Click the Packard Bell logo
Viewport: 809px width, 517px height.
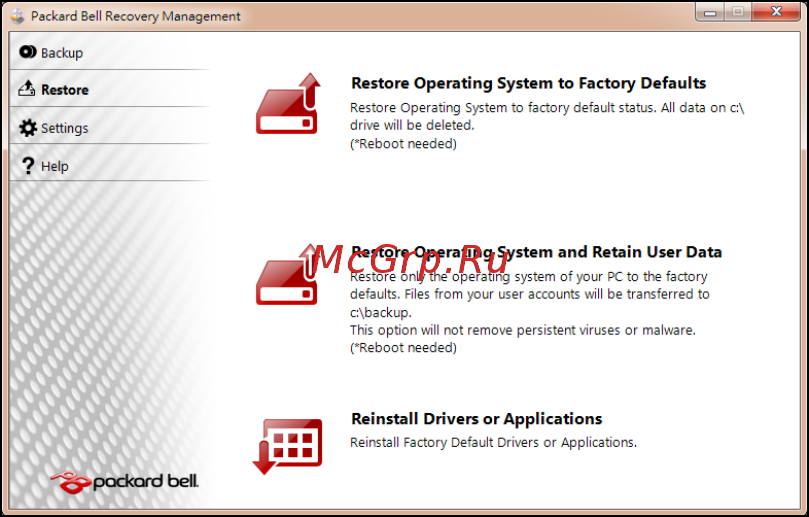[124, 482]
